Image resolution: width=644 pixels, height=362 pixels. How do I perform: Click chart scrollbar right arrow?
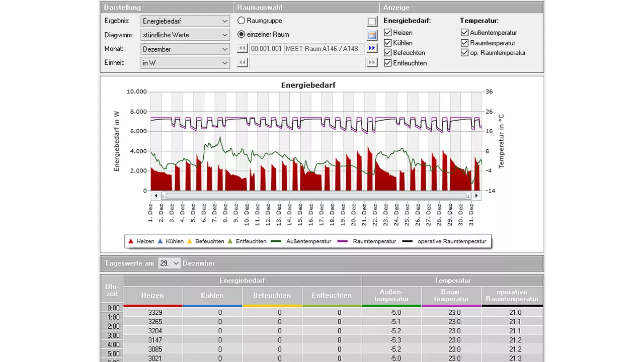point(475,196)
